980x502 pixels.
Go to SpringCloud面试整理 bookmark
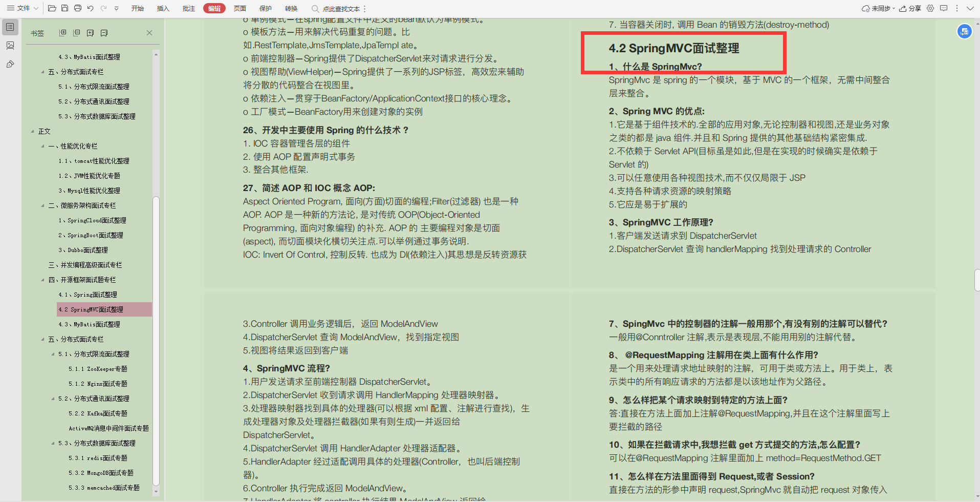(x=92, y=220)
